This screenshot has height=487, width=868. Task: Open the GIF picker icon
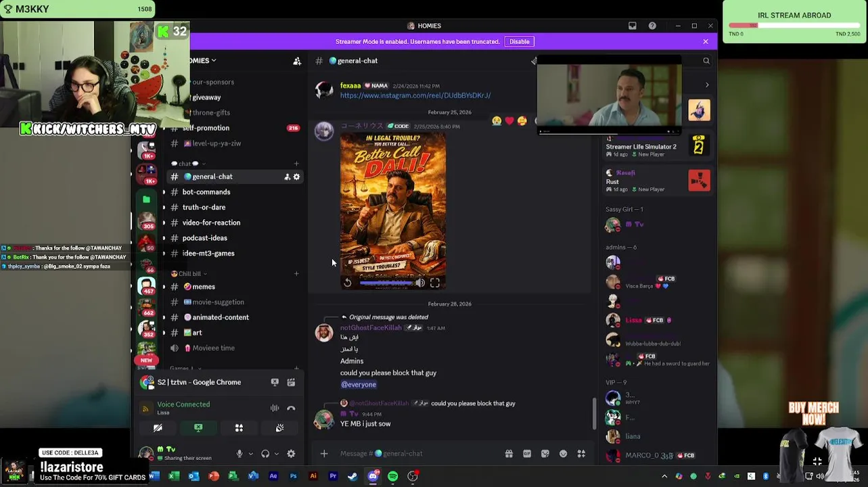point(527,453)
